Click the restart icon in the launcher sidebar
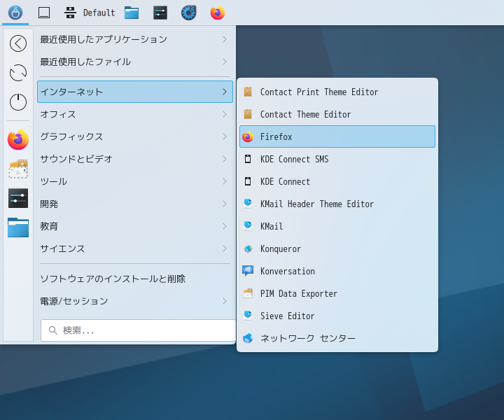 tap(18, 73)
